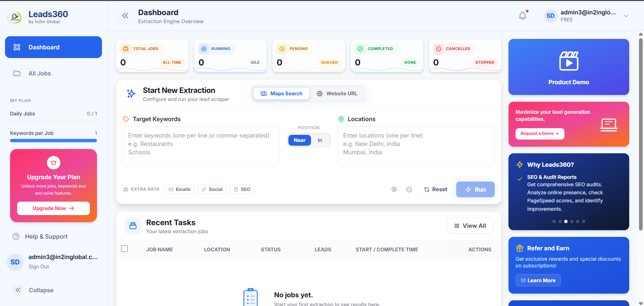This screenshot has width=644, height=306.
Task: Click the lightning icon by Why Leads360?
Action: point(520,165)
